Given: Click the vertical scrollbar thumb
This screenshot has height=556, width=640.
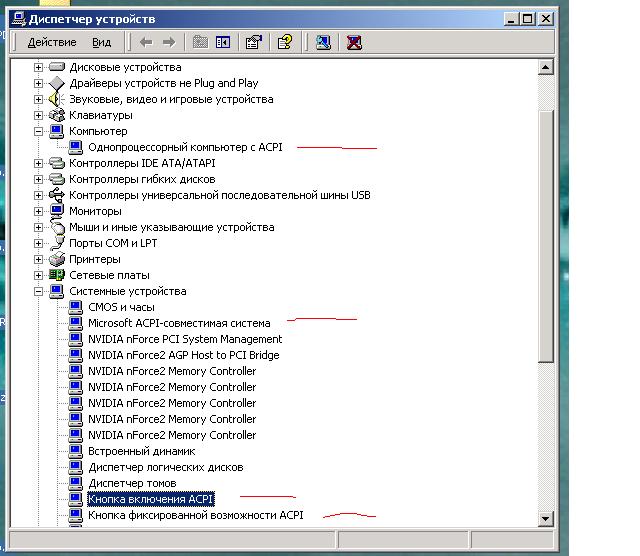Looking at the screenshot, I should click(546, 236).
